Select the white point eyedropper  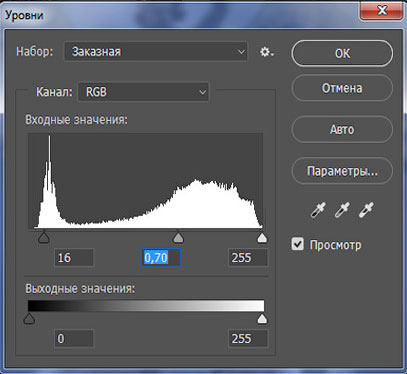366,210
